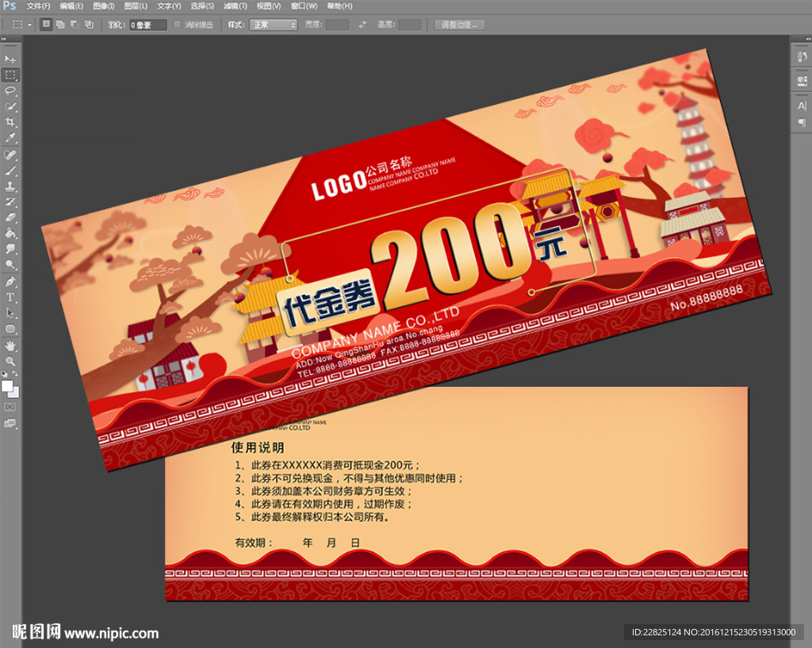Select the Lasso tool
The height and width of the screenshot is (648, 812).
pos(10,91)
